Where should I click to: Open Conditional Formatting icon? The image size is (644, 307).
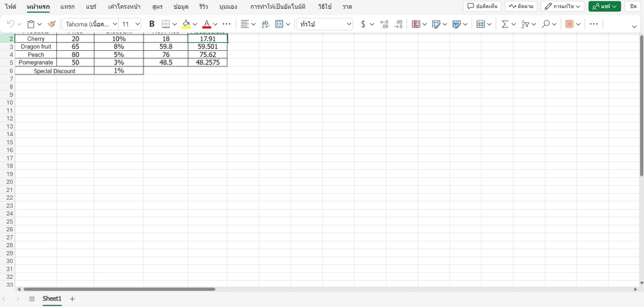click(x=416, y=24)
